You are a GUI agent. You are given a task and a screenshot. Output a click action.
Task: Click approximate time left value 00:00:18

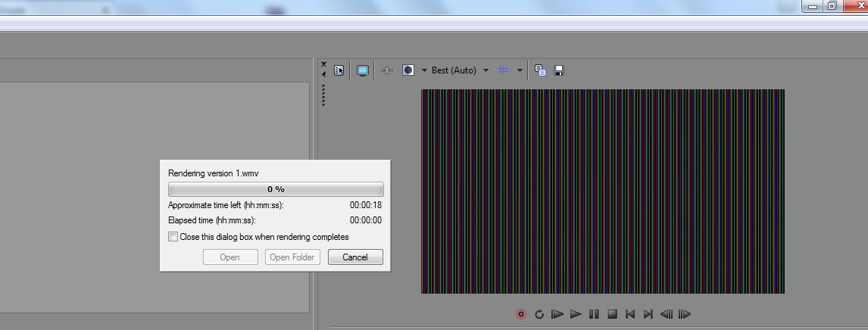coord(366,205)
